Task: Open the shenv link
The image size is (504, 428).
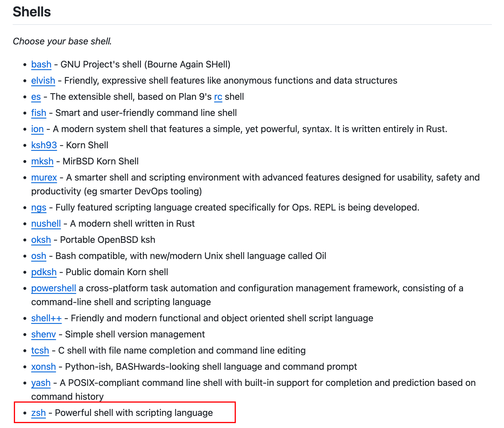Action: tap(43, 334)
